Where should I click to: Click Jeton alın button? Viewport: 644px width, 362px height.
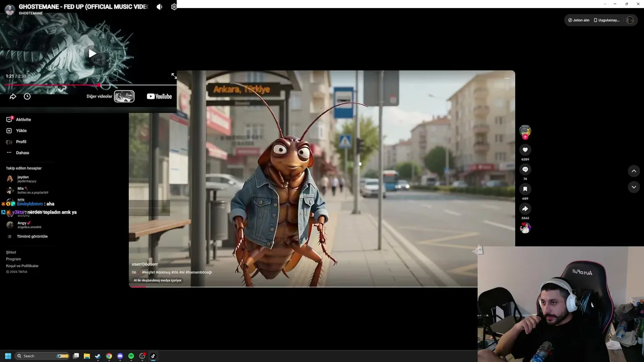(x=579, y=20)
